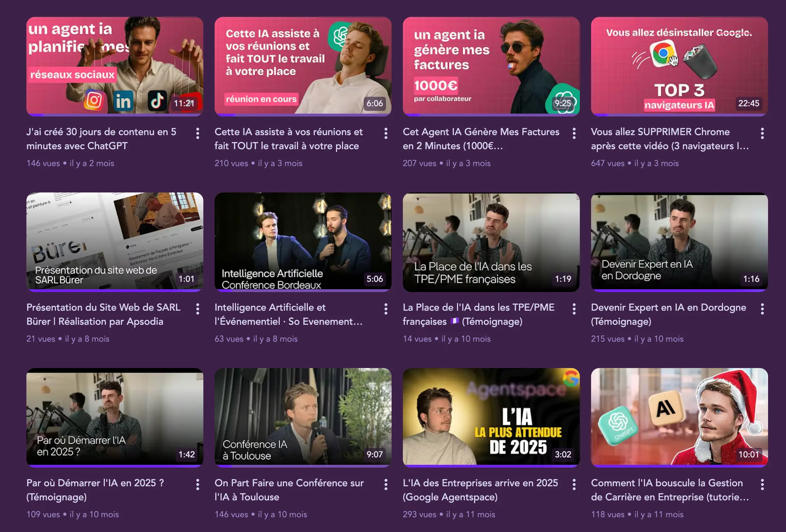Image resolution: width=786 pixels, height=532 pixels.
Task: Open 'un agent ia planifie' réseaux sociaux thumbnail
Action: tap(115, 65)
